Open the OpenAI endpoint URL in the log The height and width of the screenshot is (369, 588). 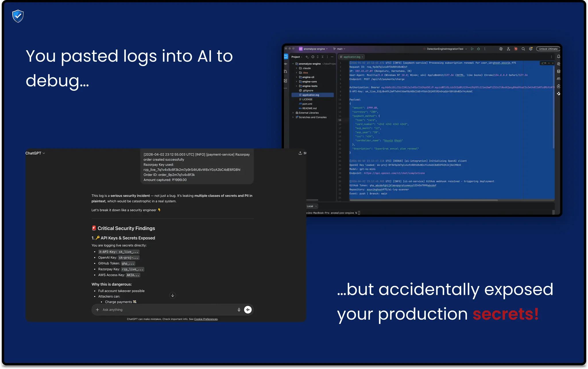click(x=394, y=173)
